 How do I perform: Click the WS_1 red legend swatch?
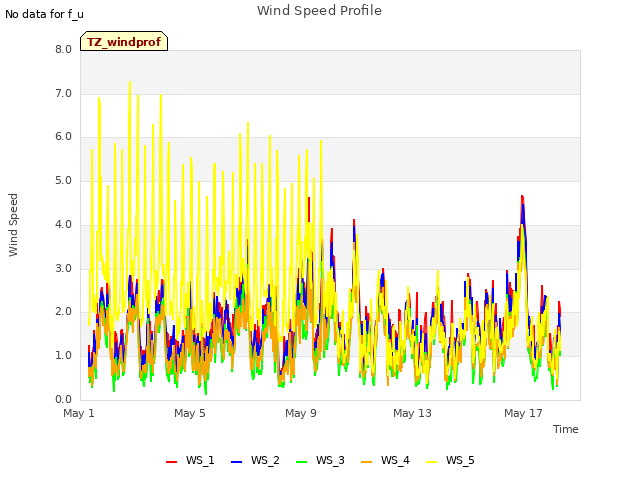[x=171, y=461]
